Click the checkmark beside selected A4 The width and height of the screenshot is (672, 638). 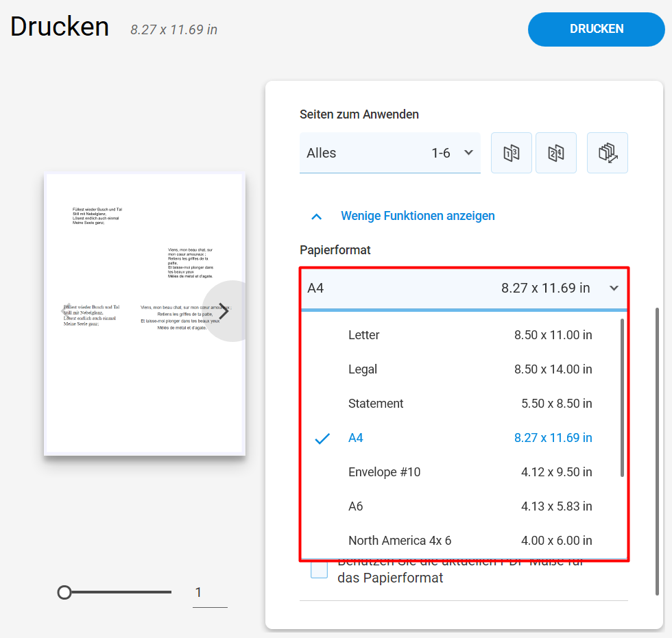[x=322, y=439]
